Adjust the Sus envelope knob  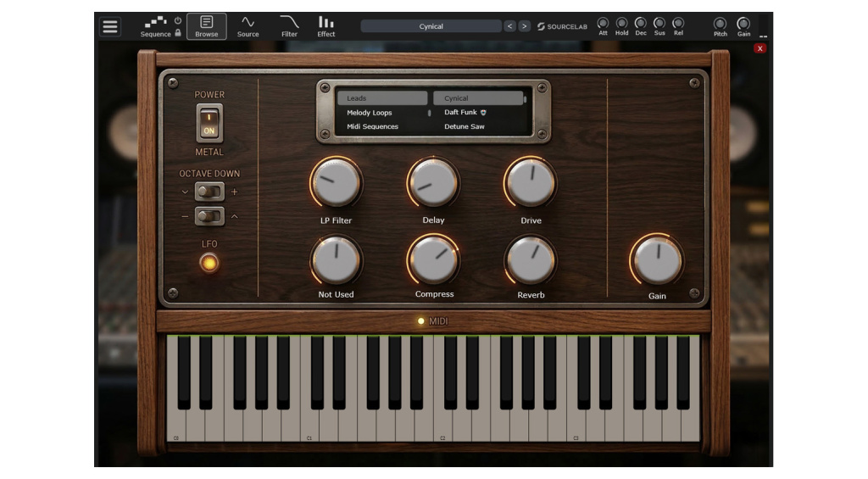pos(659,23)
